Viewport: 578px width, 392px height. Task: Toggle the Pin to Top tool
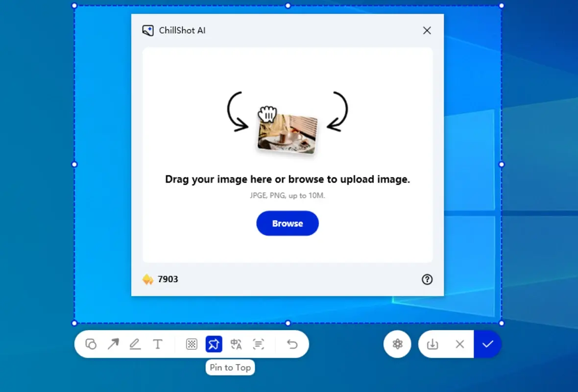click(x=214, y=344)
